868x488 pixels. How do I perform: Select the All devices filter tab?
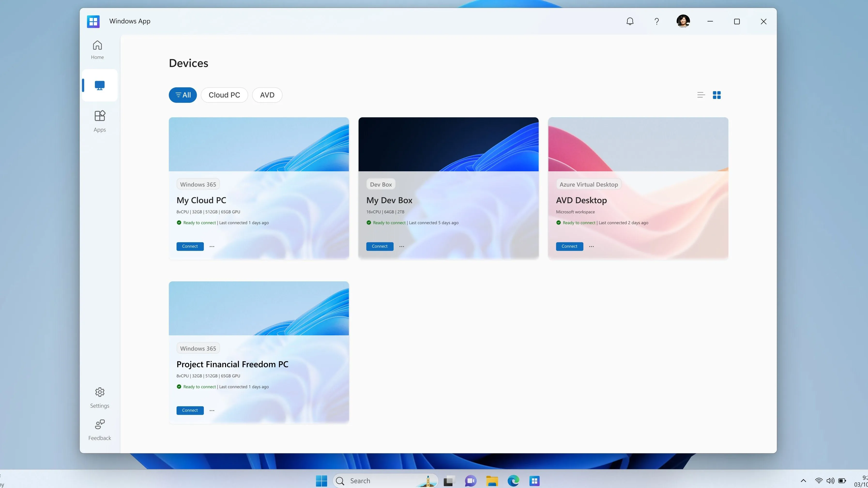click(183, 95)
